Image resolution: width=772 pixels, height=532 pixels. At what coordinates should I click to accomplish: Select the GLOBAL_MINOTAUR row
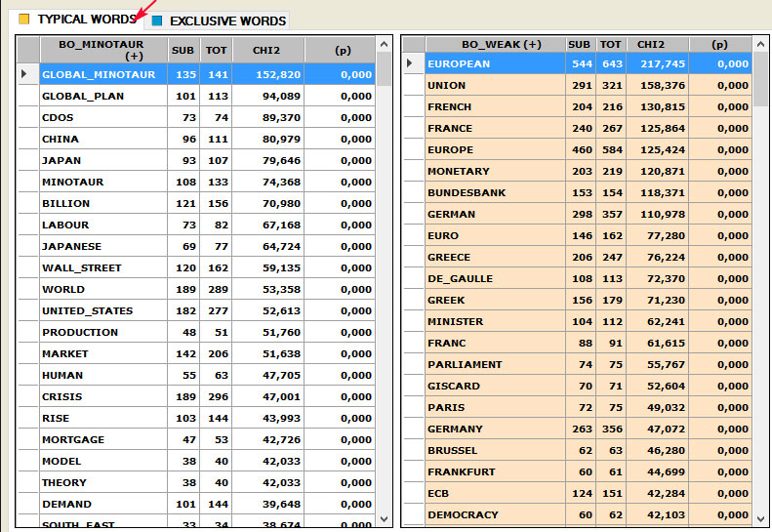(207, 74)
